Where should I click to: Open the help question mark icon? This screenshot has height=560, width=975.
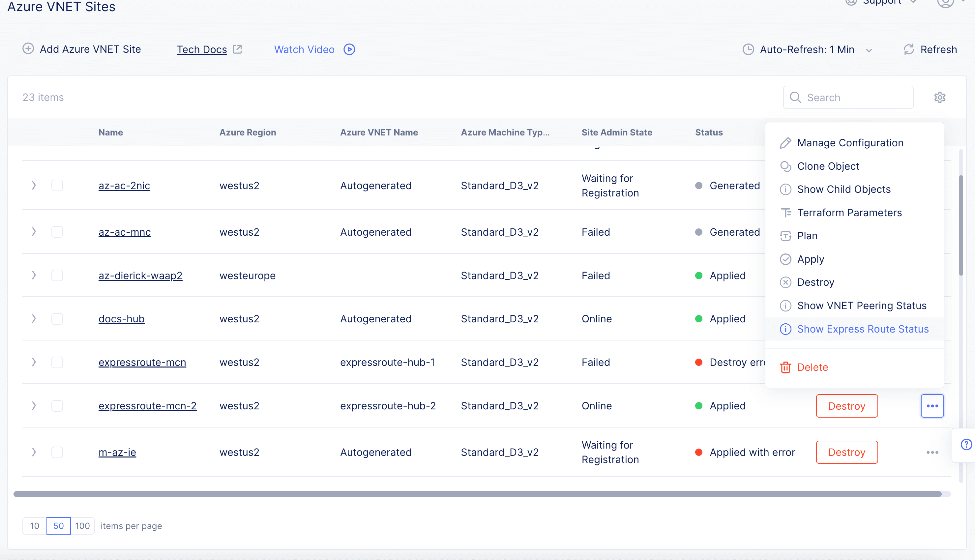click(966, 445)
